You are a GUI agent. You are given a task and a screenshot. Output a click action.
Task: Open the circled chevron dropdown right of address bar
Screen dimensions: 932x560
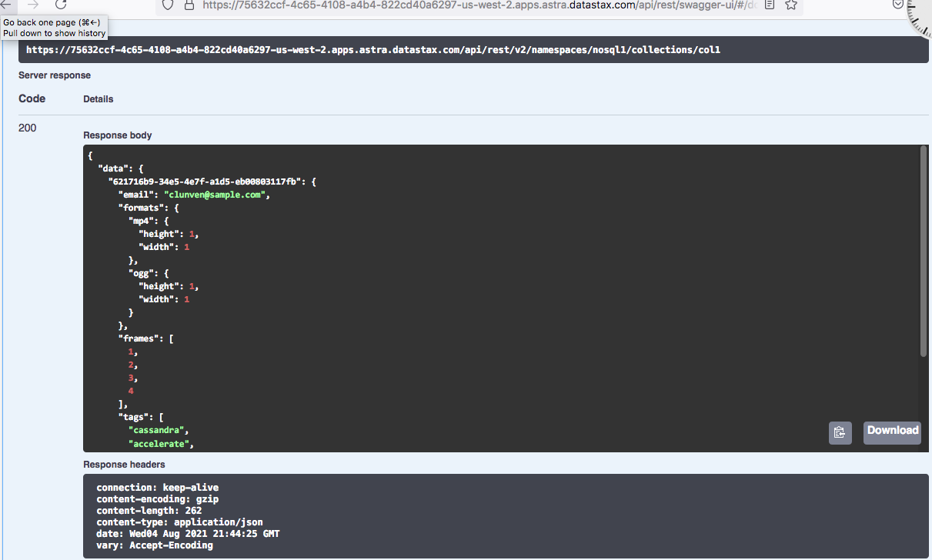pos(897,5)
